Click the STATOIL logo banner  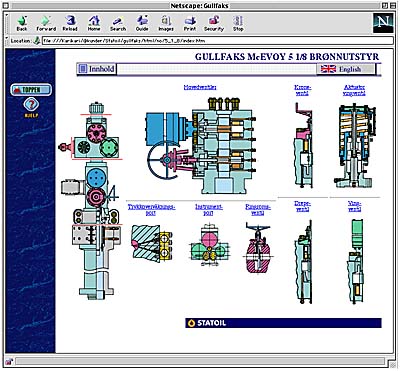click(283, 323)
